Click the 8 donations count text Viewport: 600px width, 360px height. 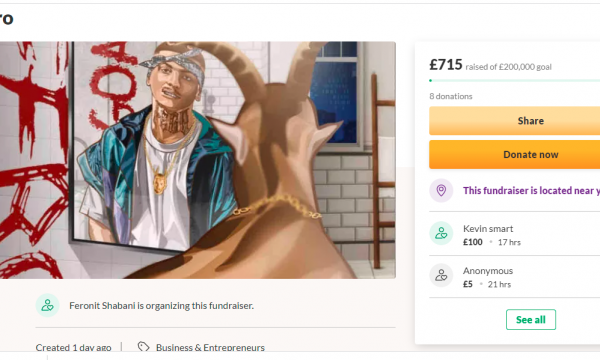pyautogui.click(x=451, y=96)
